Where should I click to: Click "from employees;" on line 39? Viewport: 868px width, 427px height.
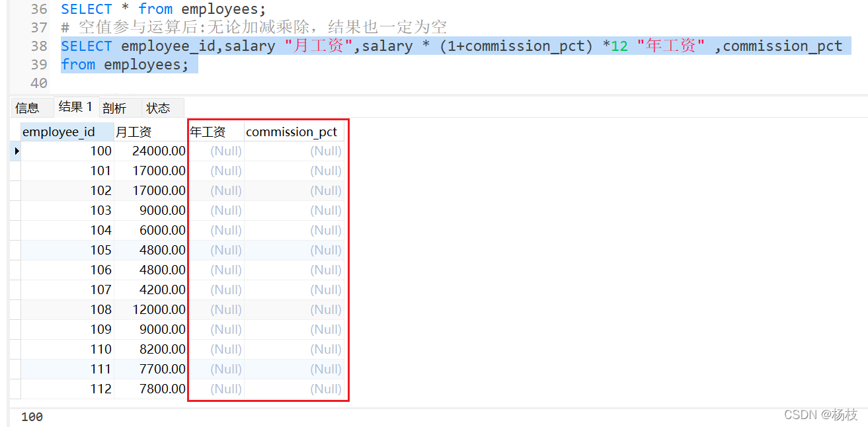click(x=125, y=64)
